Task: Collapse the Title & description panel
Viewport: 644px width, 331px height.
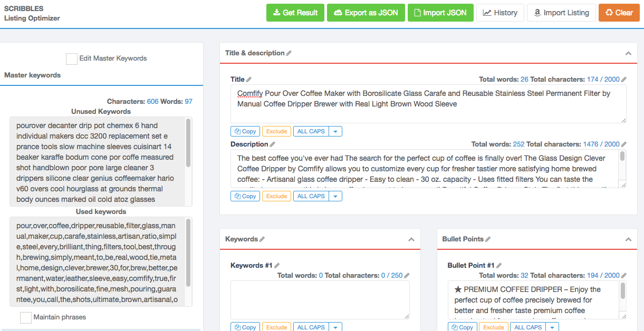Action: [x=628, y=53]
